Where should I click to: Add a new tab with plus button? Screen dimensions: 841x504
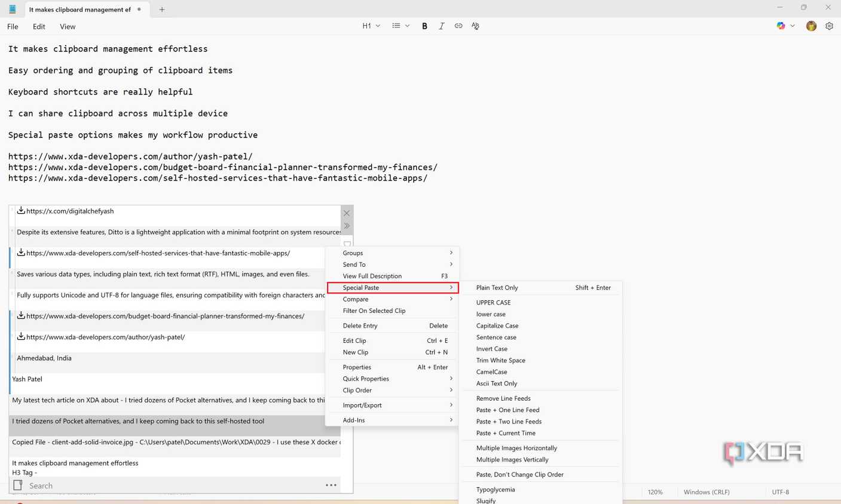tap(162, 10)
